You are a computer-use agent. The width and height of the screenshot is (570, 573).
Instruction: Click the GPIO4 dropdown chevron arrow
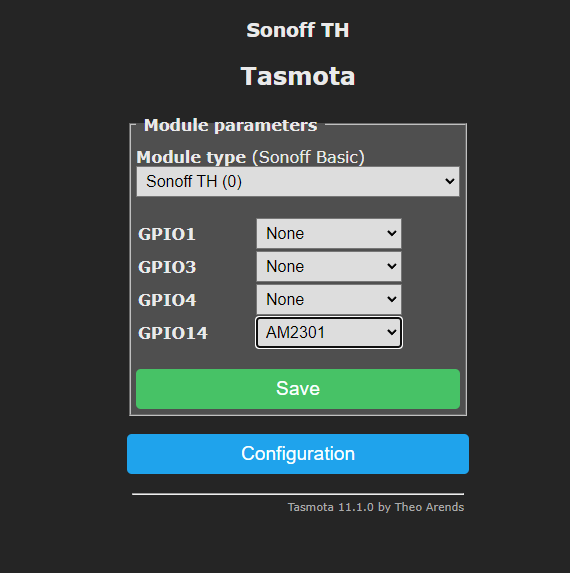click(x=392, y=299)
